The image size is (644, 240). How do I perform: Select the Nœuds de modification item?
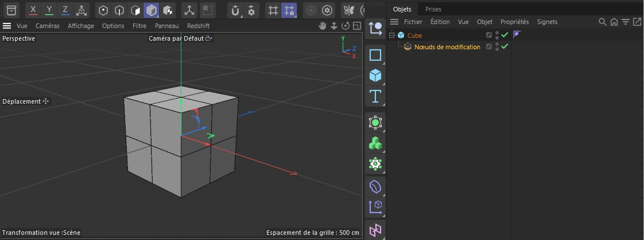click(x=447, y=47)
